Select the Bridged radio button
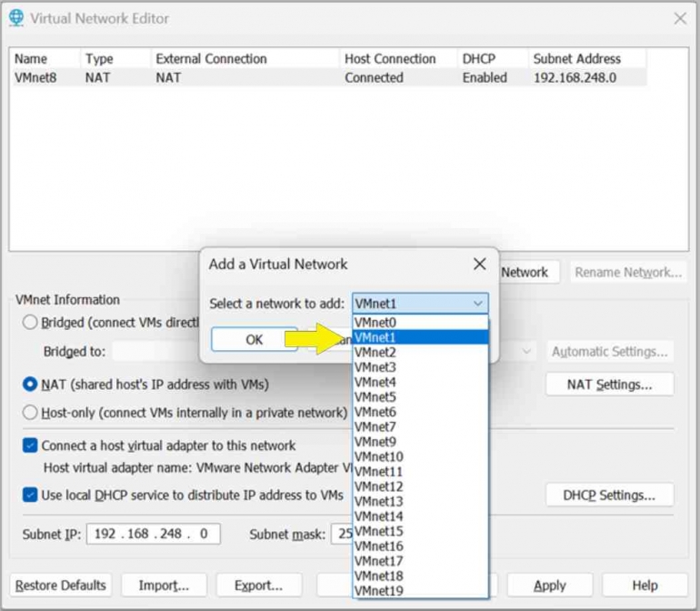 tap(31, 322)
